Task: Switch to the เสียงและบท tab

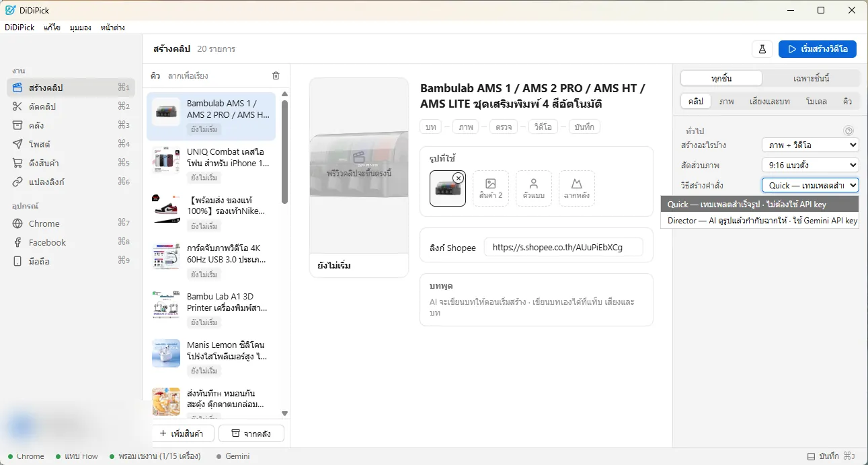Action: pos(770,102)
